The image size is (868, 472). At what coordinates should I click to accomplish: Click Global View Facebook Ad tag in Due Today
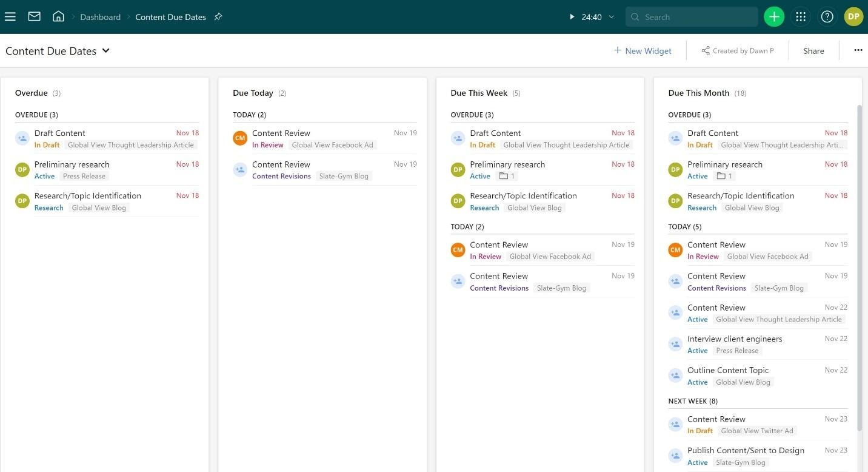[x=332, y=145]
